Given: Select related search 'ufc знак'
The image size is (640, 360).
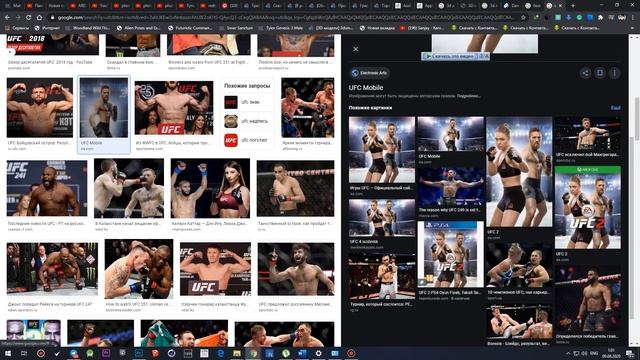Looking at the screenshot, I should (x=247, y=102).
